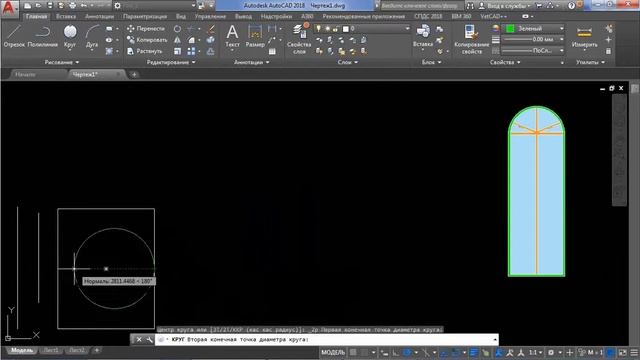The width and height of the screenshot is (640, 360).
Task: Open the Help question mark icon
Action: click(x=571, y=6)
